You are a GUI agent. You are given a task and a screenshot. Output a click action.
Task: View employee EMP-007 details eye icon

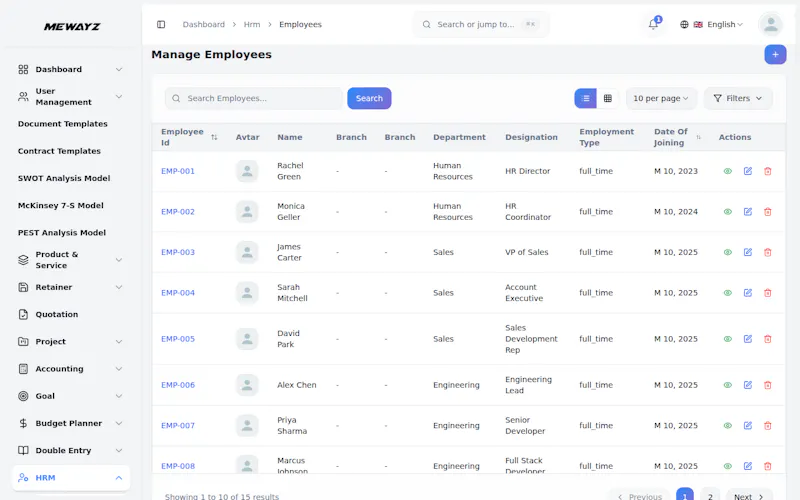[x=728, y=426]
